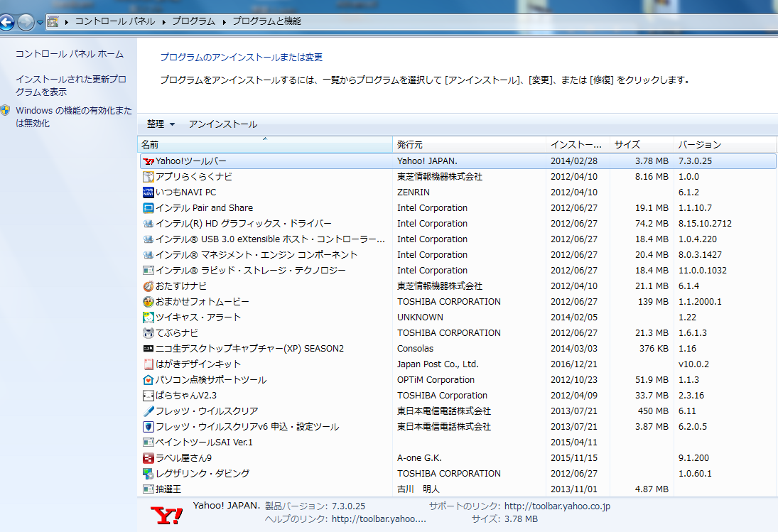Screen dimensions: 778x532
Task: Expand the コントロール パネル breadcrumb arrow
Action: point(164,21)
